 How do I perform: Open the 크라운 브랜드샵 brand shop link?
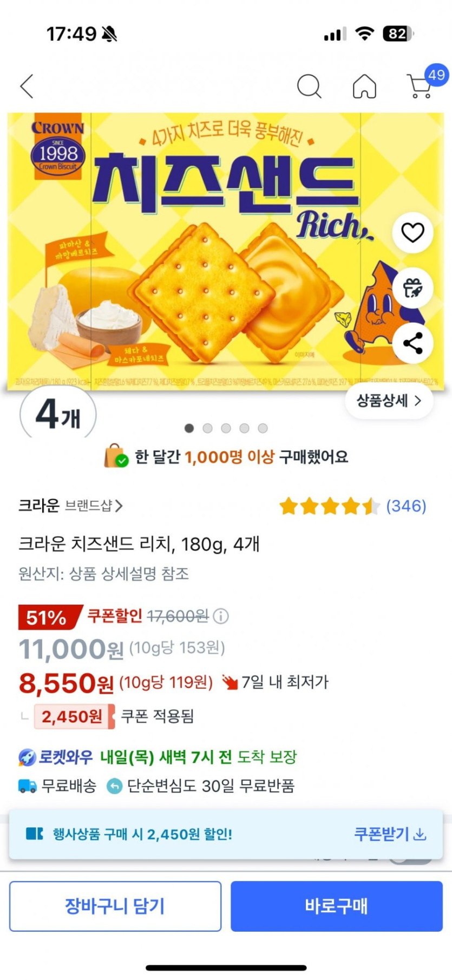coord(70,506)
